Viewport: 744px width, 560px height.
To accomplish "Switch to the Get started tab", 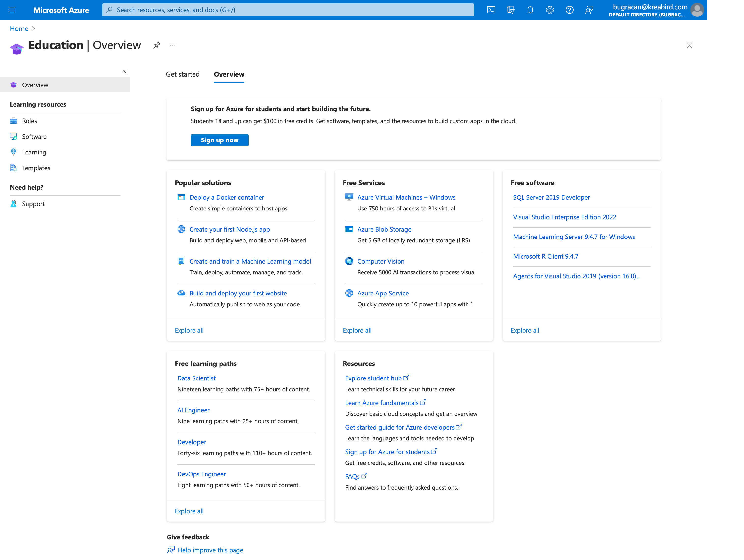I will [x=183, y=74].
